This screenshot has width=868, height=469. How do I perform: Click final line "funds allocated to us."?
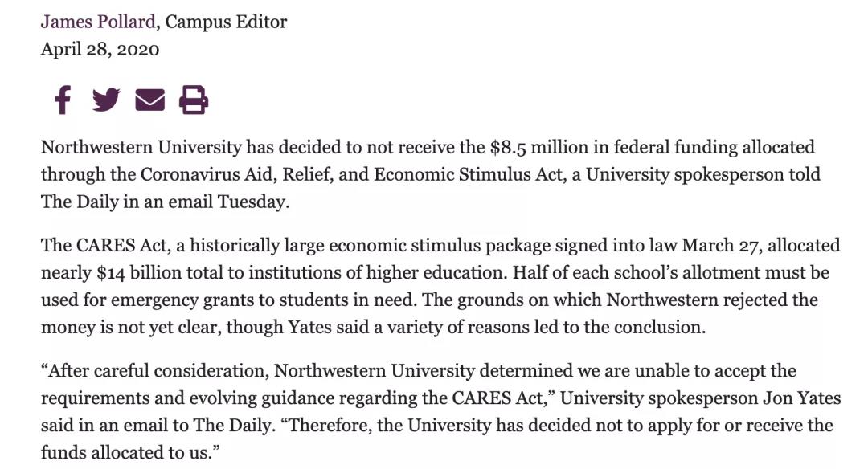pyautogui.click(x=130, y=452)
